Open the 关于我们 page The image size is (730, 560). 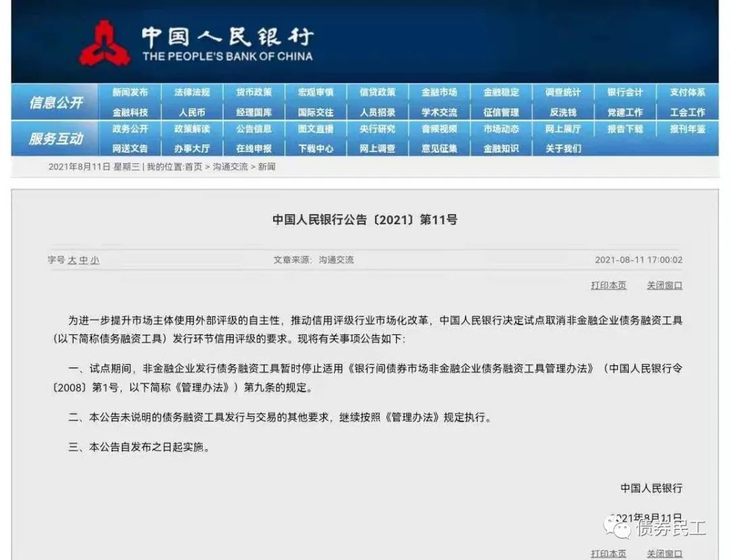(563, 148)
